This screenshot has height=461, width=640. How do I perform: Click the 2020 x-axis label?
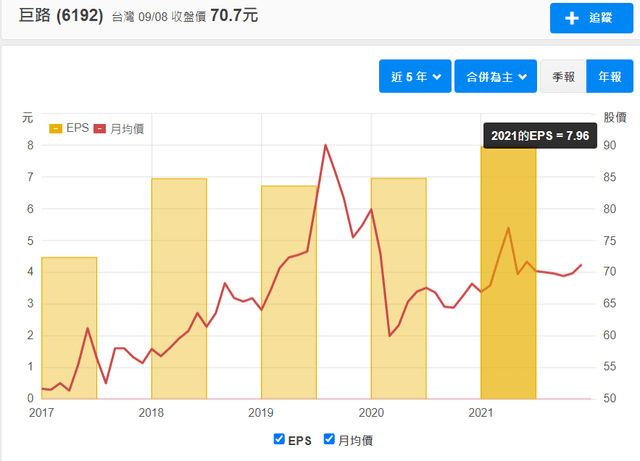pyautogui.click(x=371, y=413)
